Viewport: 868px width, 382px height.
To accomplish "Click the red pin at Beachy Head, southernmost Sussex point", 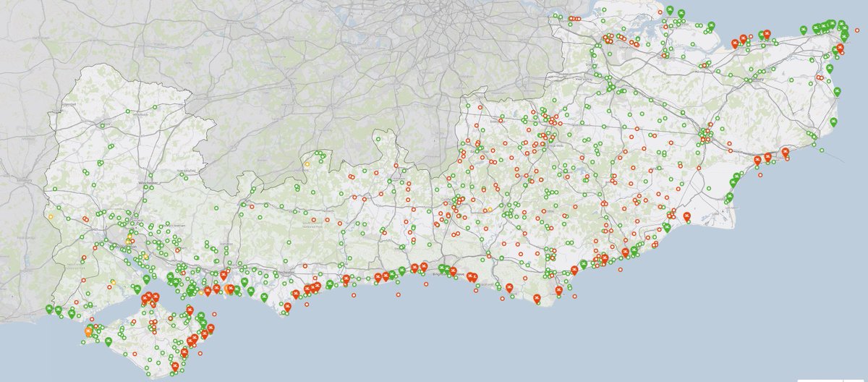I will pyautogui.click(x=537, y=299).
